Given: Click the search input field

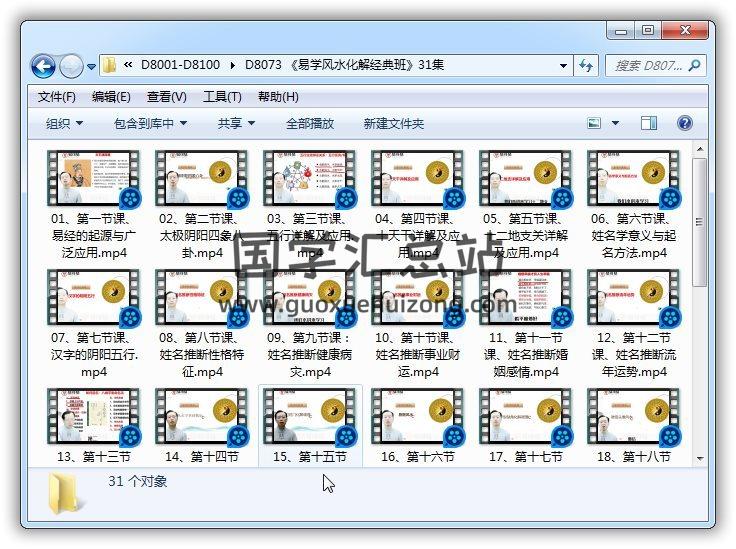Looking at the screenshot, I should [646, 66].
